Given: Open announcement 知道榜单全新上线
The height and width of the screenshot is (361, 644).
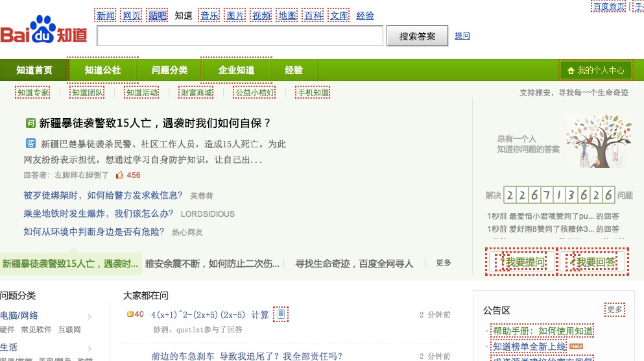Looking at the screenshot, I should (529, 347).
